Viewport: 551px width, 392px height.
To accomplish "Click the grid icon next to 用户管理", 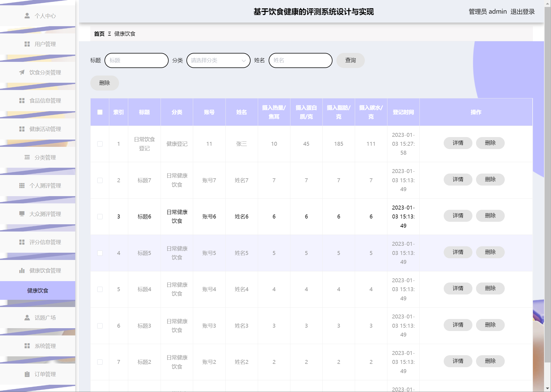I will pos(27,44).
